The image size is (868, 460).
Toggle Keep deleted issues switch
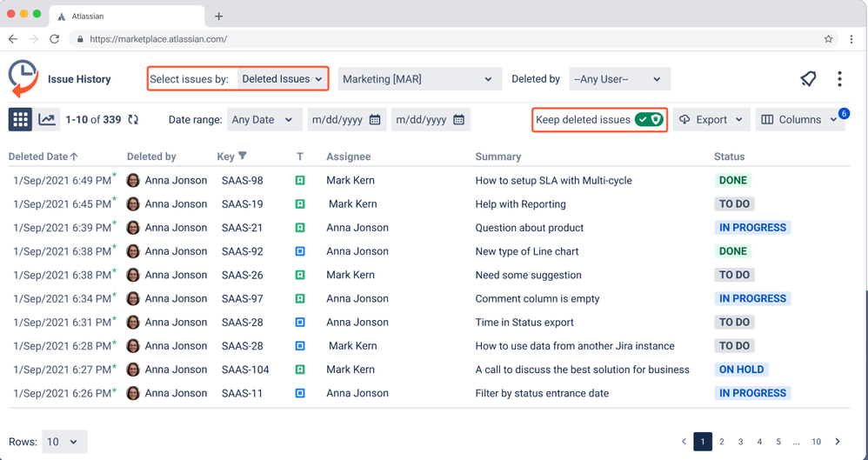(x=649, y=120)
